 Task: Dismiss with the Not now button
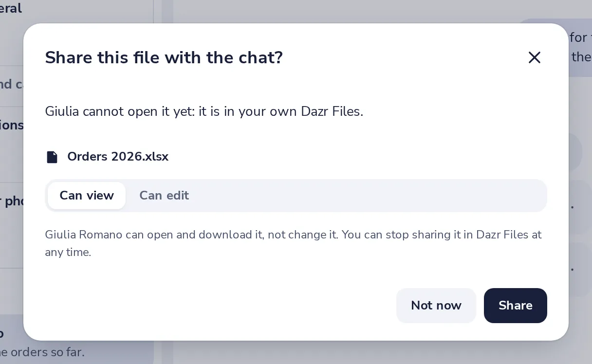click(436, 306)
